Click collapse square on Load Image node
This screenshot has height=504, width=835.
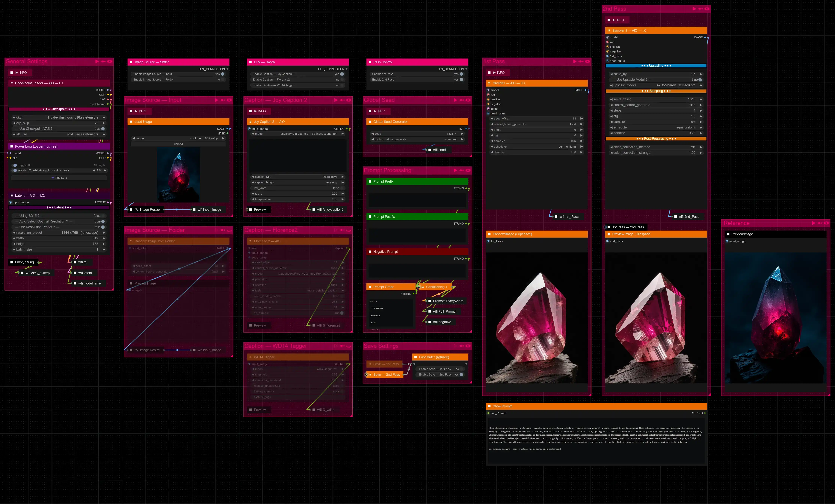click(x=131, y=122)
